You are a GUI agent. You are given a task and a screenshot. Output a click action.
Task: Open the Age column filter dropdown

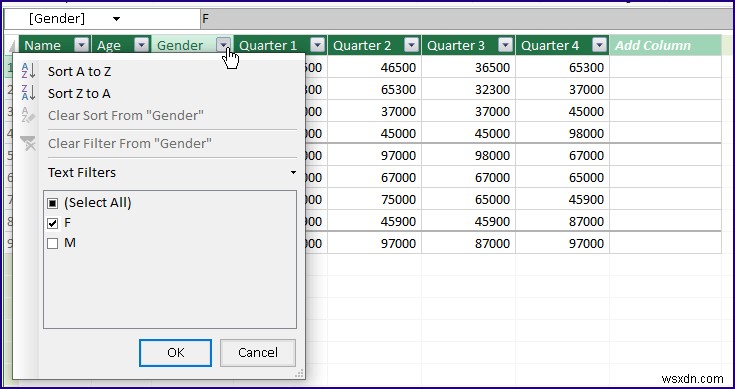pos(142,45)
